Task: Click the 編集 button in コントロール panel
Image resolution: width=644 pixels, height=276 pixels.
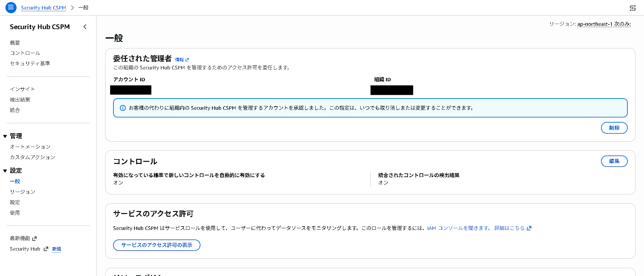Action: [x=614, y=161]
